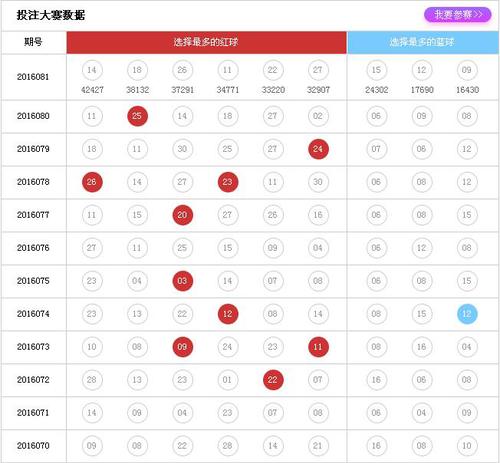500x463 pixels.
Task: Select red ball 12 in row 2016074
Action: tap(228, 314)
